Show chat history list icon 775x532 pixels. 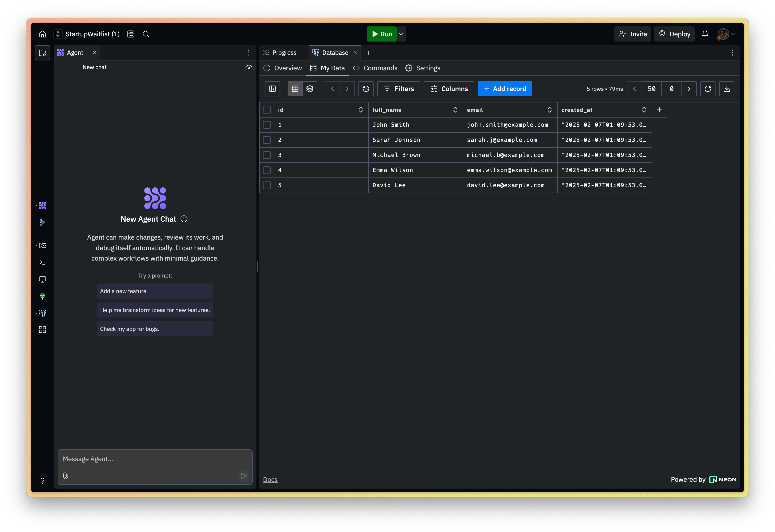pos(61,67)
